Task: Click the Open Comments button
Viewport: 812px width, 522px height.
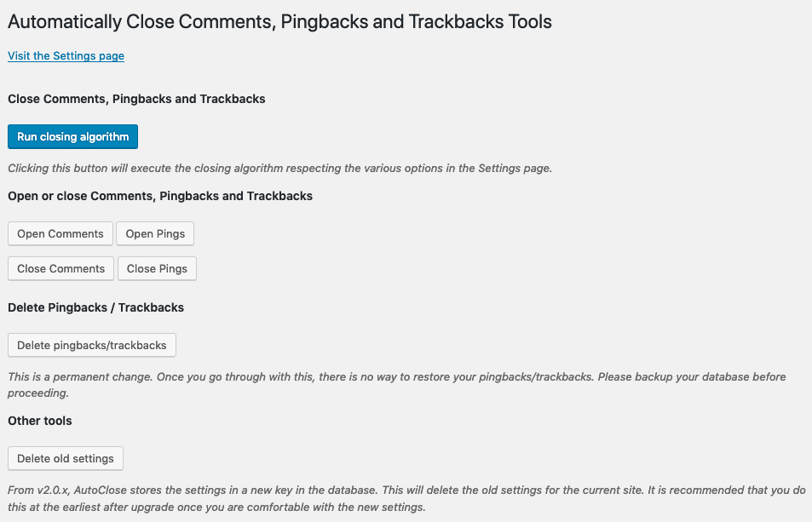Action: (60, 234)
